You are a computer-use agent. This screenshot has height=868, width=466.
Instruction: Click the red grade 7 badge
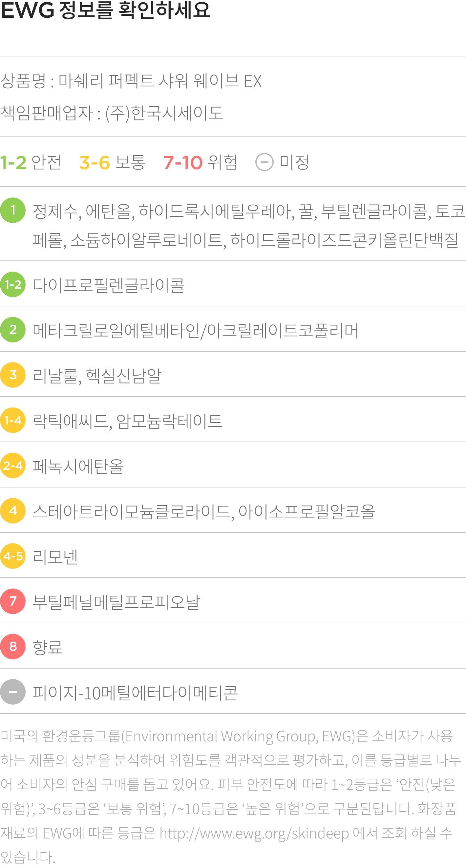click(x=13, y=601)
